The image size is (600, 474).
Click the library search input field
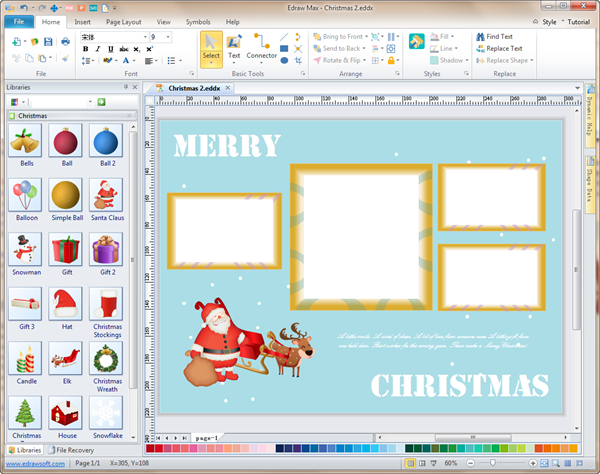61,102
